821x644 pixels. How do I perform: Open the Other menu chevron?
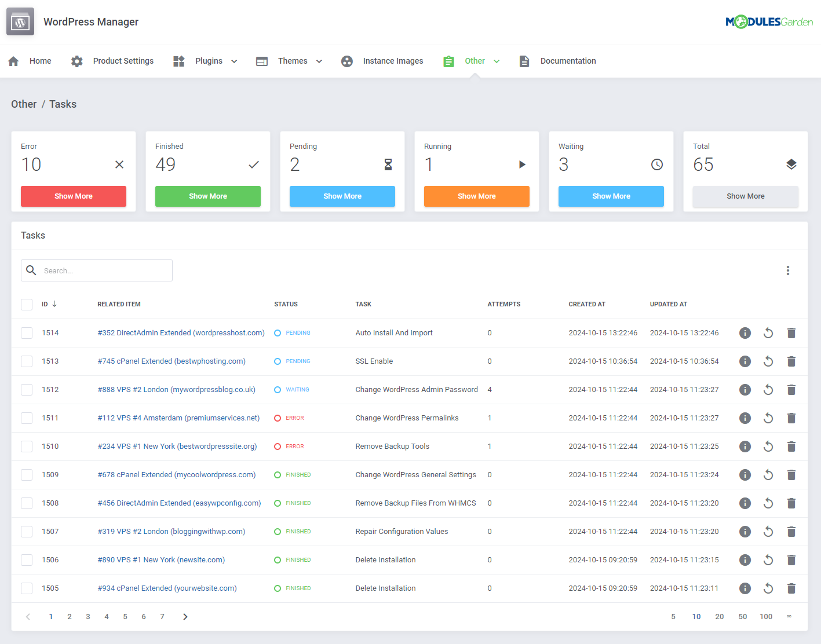(497, 61)
